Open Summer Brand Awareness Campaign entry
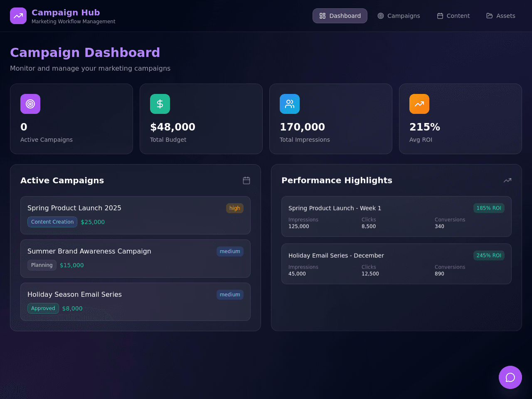The image size is (532, 399). coord(135,259)
